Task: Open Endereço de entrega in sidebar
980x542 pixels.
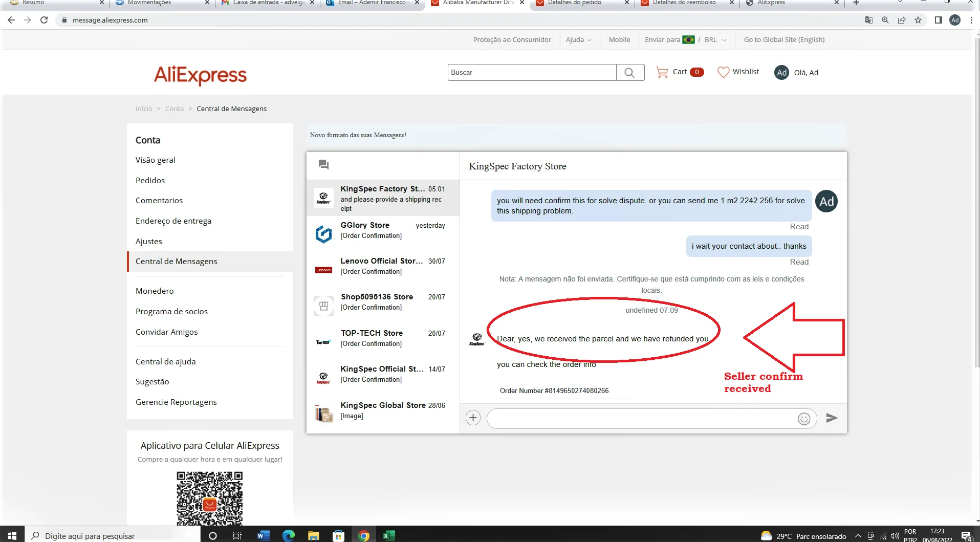Action: [x=173, y=221]
